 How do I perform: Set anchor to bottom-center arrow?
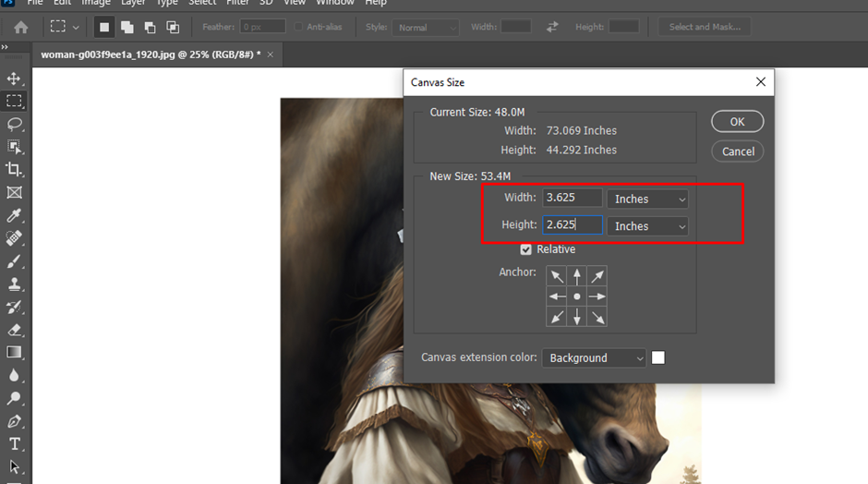(x=577, y=317)
